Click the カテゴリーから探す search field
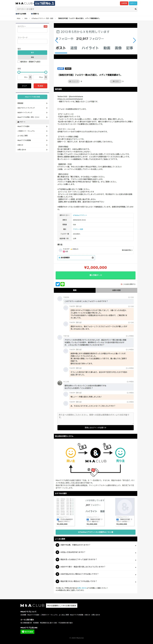153x644 pixels. coord(75,9)
